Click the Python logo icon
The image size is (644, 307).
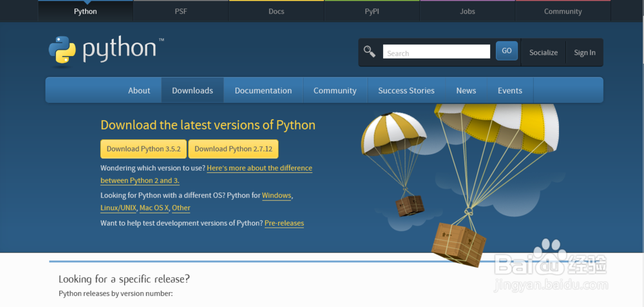tap(62, 52)
